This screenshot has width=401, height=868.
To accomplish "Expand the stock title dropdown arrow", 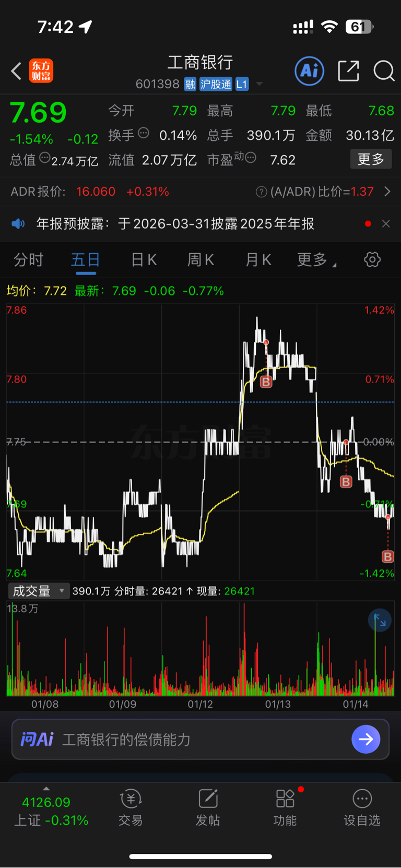I will tap(260, 84).
